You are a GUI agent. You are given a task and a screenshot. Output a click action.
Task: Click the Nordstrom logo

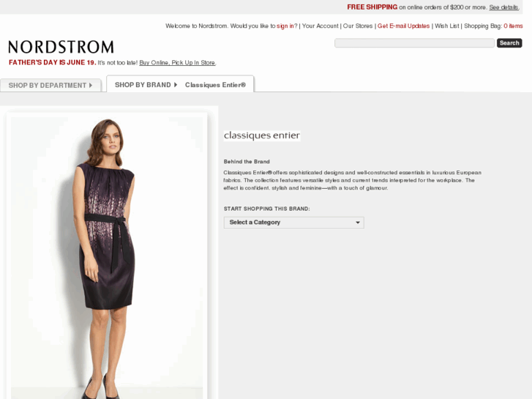pyautogui.click(x=61, y=47)
